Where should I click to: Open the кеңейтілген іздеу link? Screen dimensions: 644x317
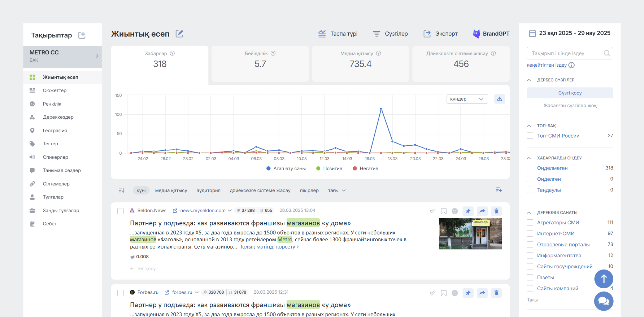pyautogui.click(x=547, y=65)
